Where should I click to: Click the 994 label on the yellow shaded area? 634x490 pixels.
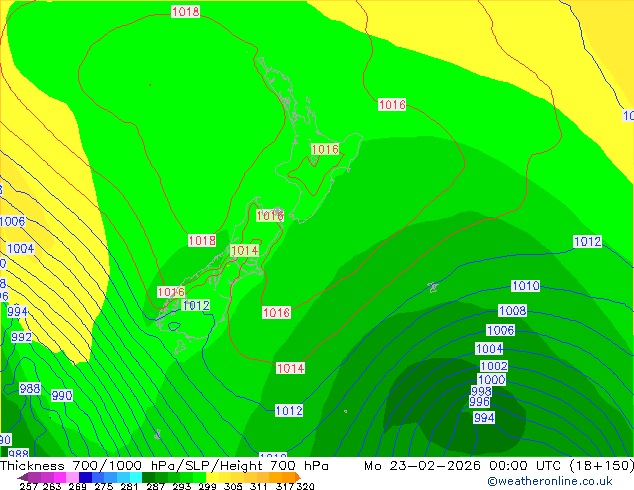click(x=17, y=311)
